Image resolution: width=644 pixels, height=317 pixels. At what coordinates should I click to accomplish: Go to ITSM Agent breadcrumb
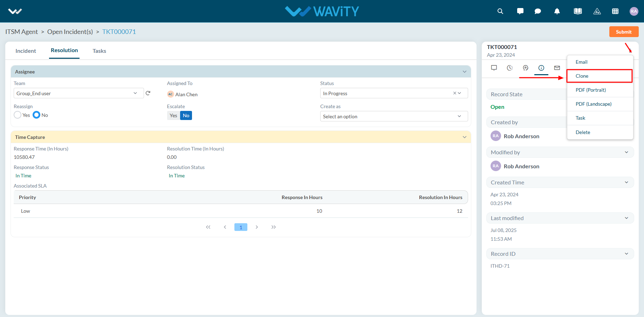(21, 32)
